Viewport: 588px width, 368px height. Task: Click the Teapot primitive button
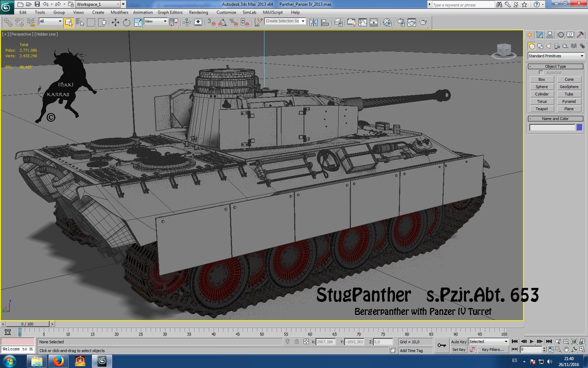click(x=542, y=109)
